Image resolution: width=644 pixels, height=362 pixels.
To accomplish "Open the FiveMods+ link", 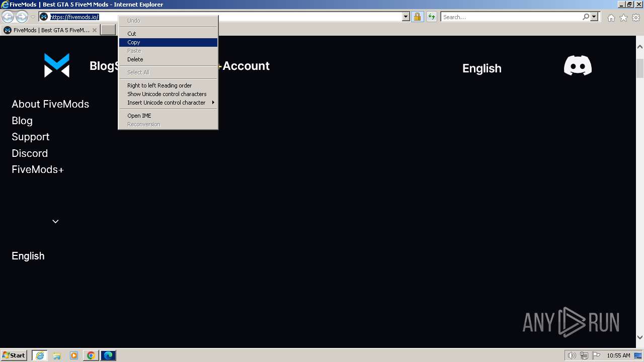I will point(38,169).
